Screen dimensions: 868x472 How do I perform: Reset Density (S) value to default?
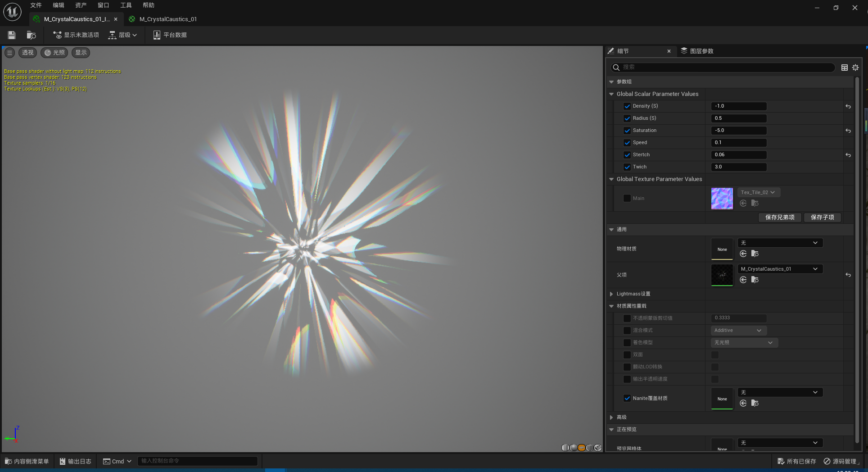click(848, 106)
